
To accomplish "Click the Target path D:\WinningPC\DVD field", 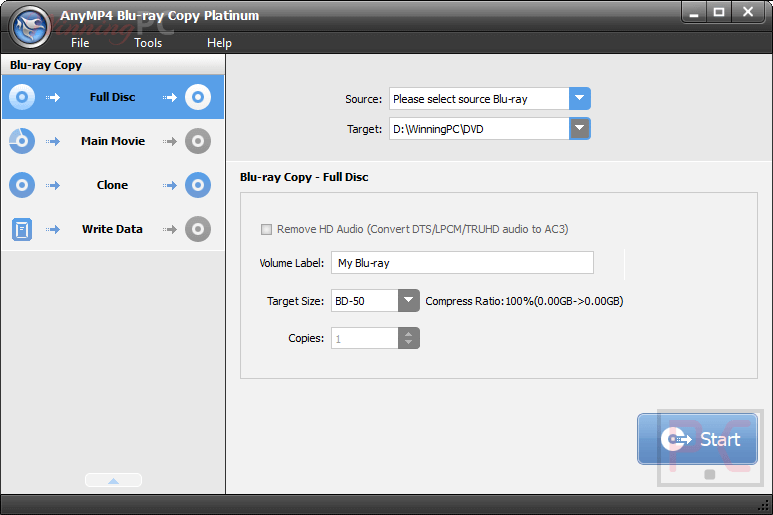I will [x=479, y=129].
